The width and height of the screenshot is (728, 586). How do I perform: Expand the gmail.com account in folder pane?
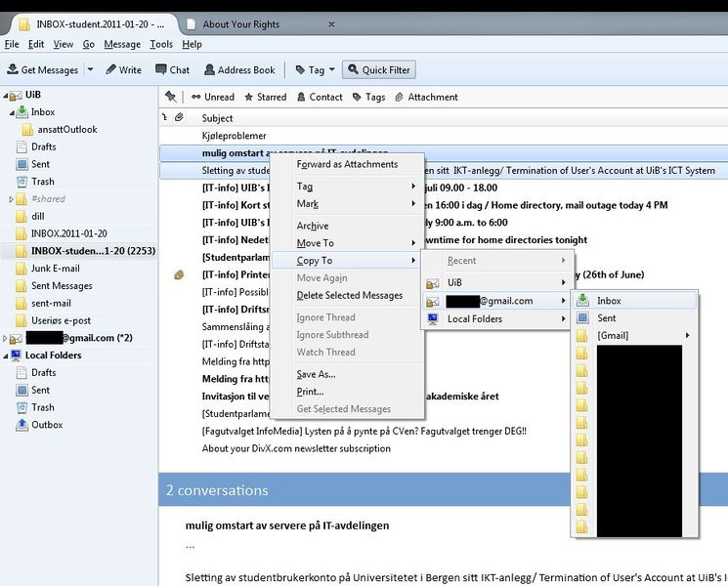pos(5,338)
